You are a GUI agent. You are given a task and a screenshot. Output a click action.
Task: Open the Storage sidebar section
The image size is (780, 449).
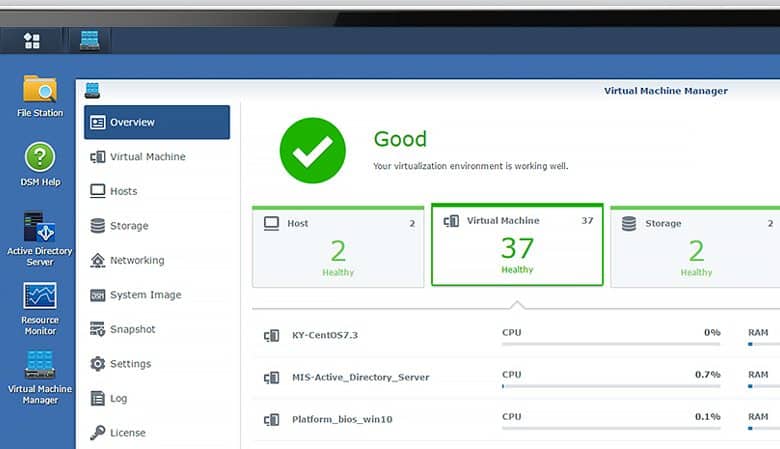click(x=157, y=226)
